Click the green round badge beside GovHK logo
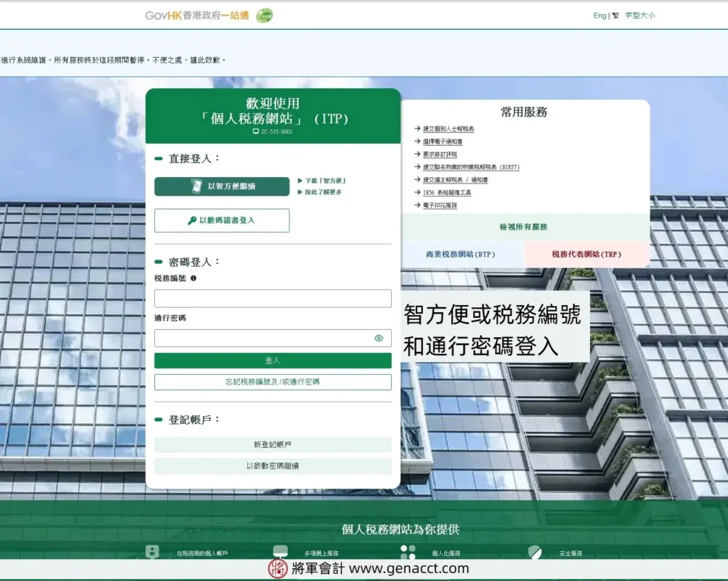 pos(264,16)
